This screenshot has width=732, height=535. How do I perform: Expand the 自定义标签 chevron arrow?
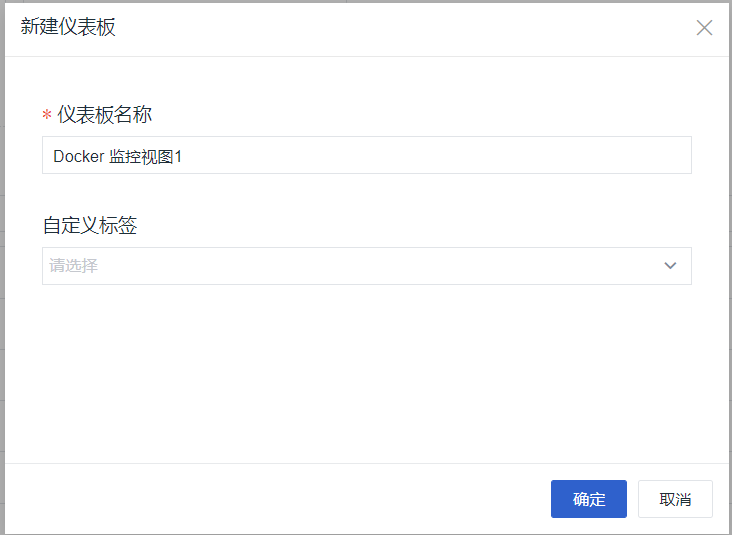click(670, 266)
